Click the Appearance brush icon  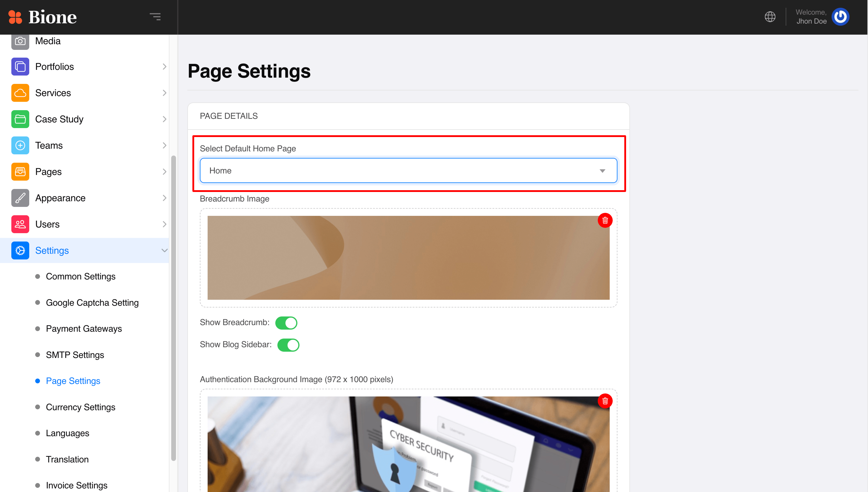coord(20,198)
